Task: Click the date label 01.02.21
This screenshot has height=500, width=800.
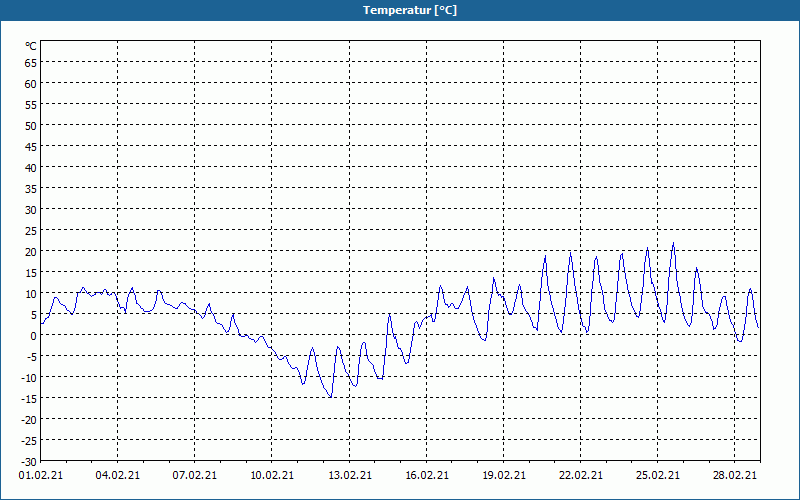Action: click(x=41, y=475)
